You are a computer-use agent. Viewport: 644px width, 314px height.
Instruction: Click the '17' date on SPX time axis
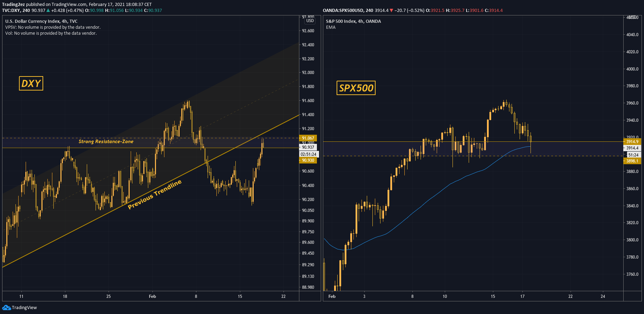522,296
